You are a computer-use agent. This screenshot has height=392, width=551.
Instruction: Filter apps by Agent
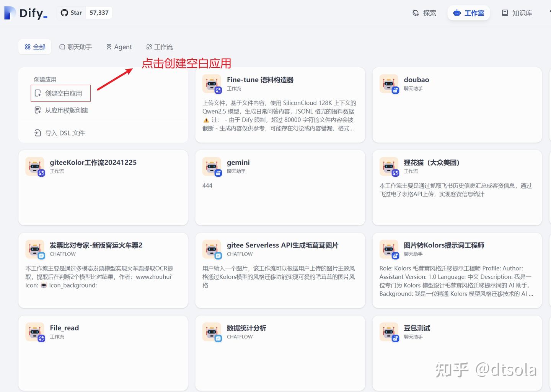pyautogui.click(x=119, y=47)
